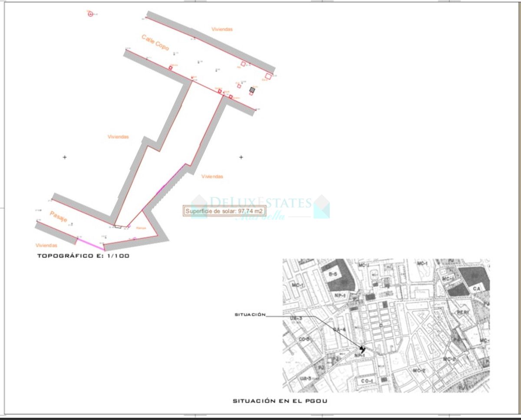Select the circular benchmark symbol at top left
521x420 pixels.
pos(90,13)
